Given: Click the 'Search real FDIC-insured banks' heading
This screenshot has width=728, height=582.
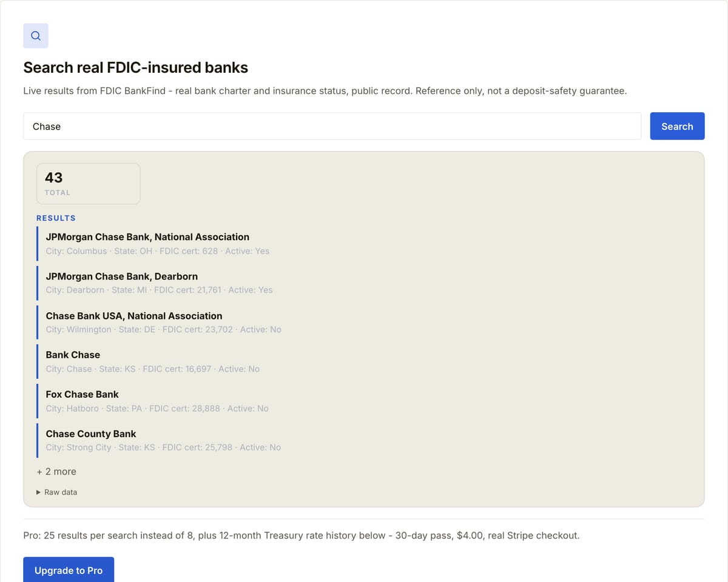Looking at the screenshot, I should click(x=136, y=67).
